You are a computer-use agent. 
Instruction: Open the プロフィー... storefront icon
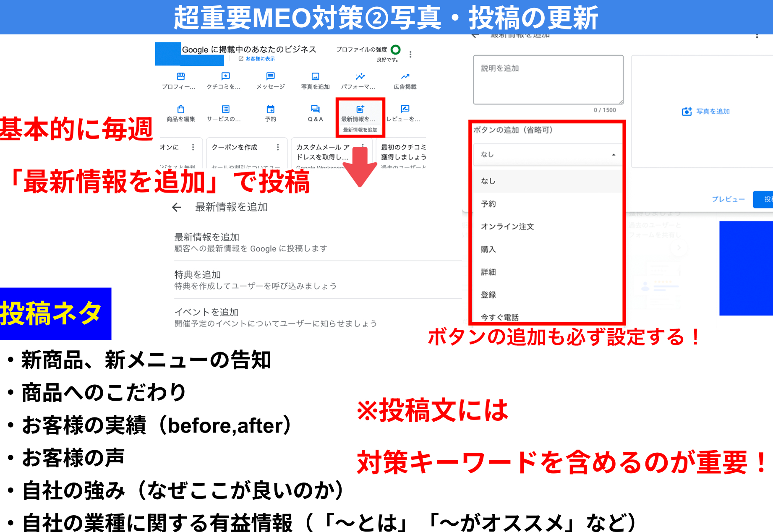coord(180,76)
